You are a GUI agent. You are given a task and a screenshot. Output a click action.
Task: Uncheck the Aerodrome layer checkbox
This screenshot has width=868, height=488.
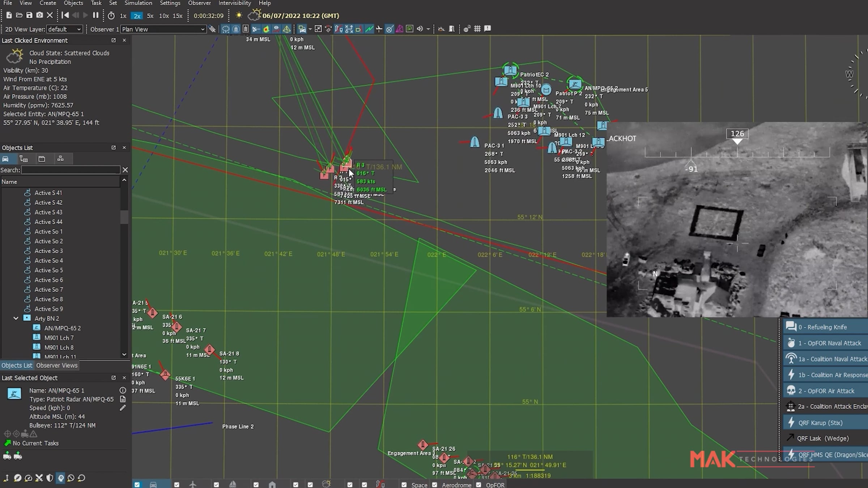click(435, 485)
